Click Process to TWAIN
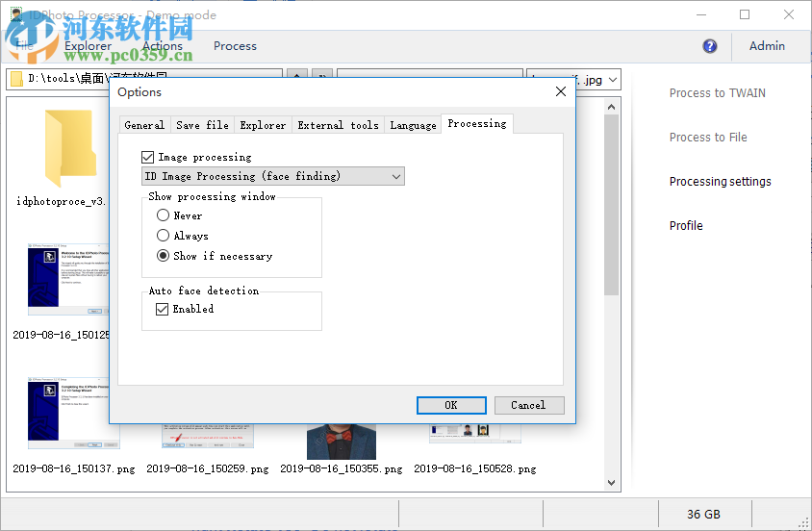The height and width of the screenshot is (531, 812). (717, 93)
